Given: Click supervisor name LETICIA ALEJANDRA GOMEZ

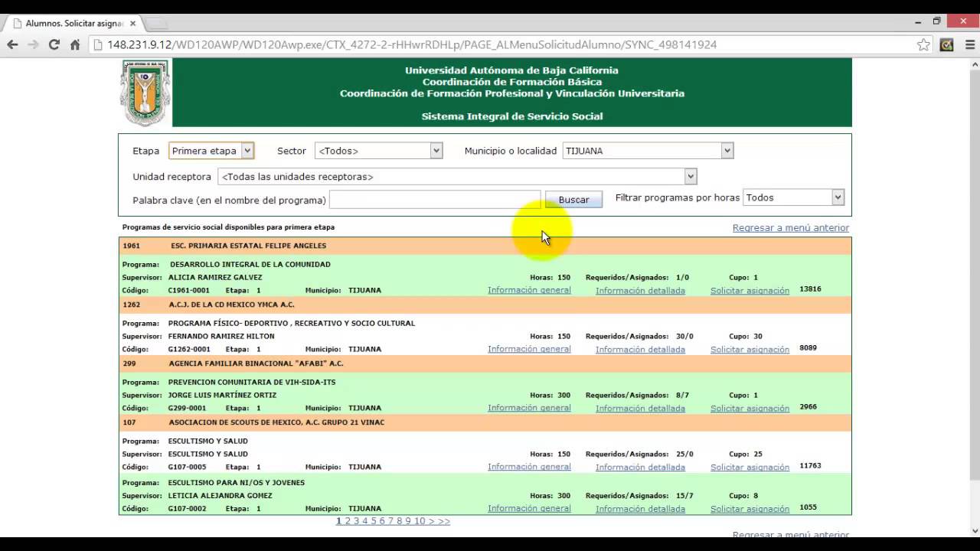Looking at the screenshot, I should click(x=220, y=496).
